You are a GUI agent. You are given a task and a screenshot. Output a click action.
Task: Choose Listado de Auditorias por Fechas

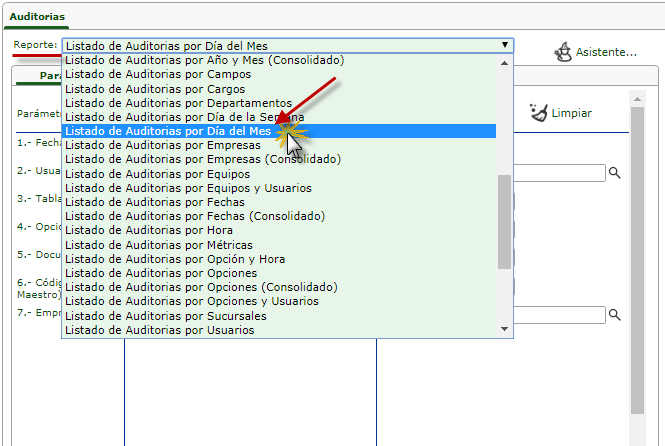pos(279,202)
